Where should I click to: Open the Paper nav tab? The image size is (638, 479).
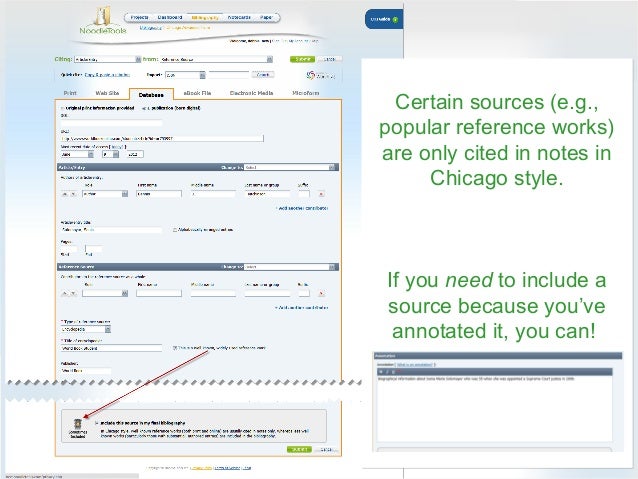[266, 17]
